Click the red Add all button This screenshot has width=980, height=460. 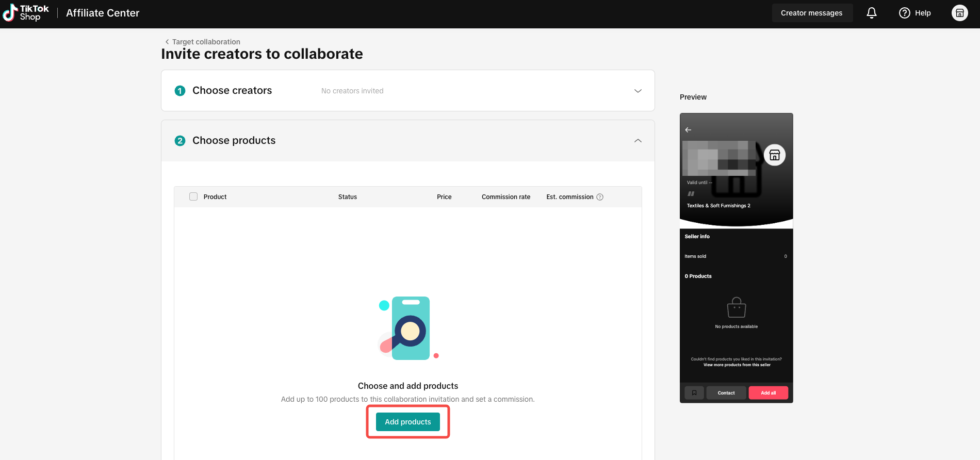(x=769, y=393)
